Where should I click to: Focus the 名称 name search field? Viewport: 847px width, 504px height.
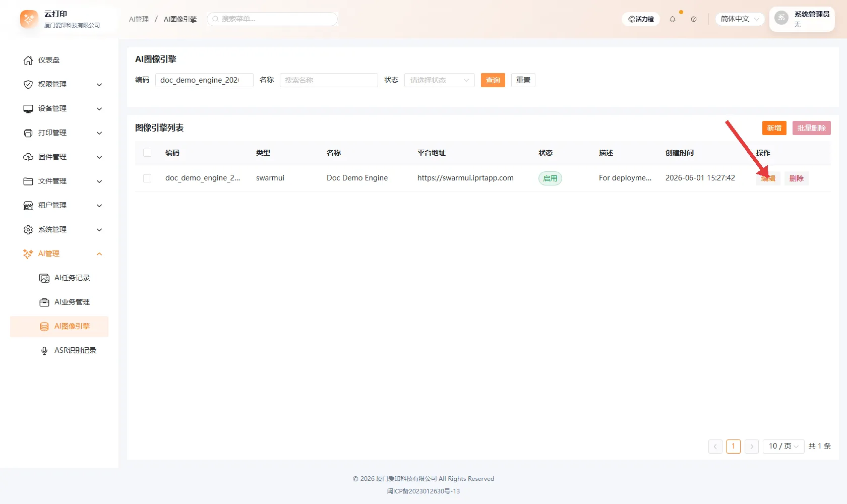[x=329, y=80]
